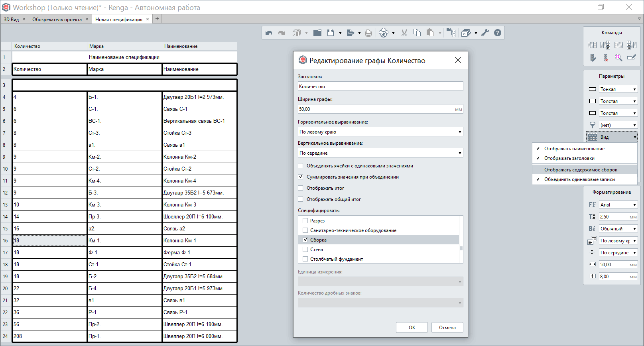The height and width of the screenshot is (346, 644).
Task: Open the 'Вертикальное выравнивание' dropdown in the dialog
Action: coord(380,153)
